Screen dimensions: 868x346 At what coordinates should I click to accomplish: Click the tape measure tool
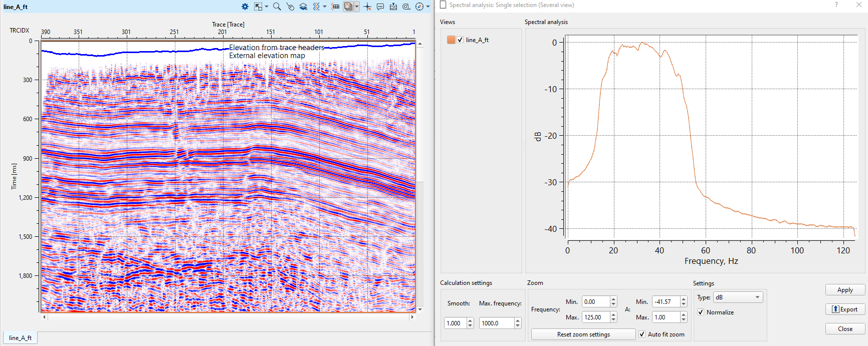pyautogui.click(x=406, y=7)
